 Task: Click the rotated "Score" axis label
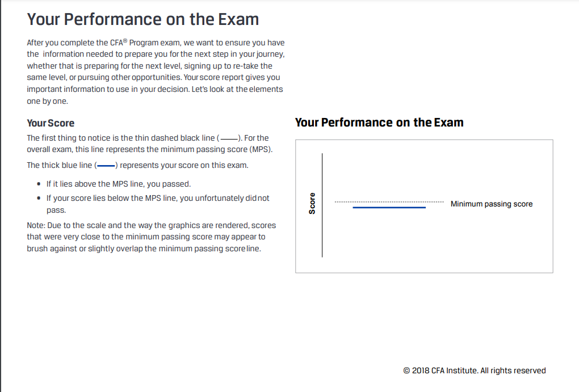pos(312,204)
